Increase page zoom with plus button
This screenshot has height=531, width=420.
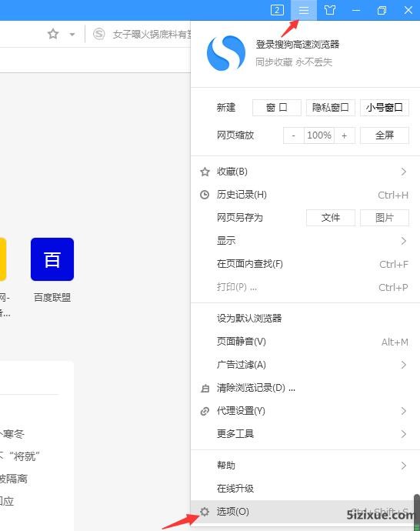point(344,135)
